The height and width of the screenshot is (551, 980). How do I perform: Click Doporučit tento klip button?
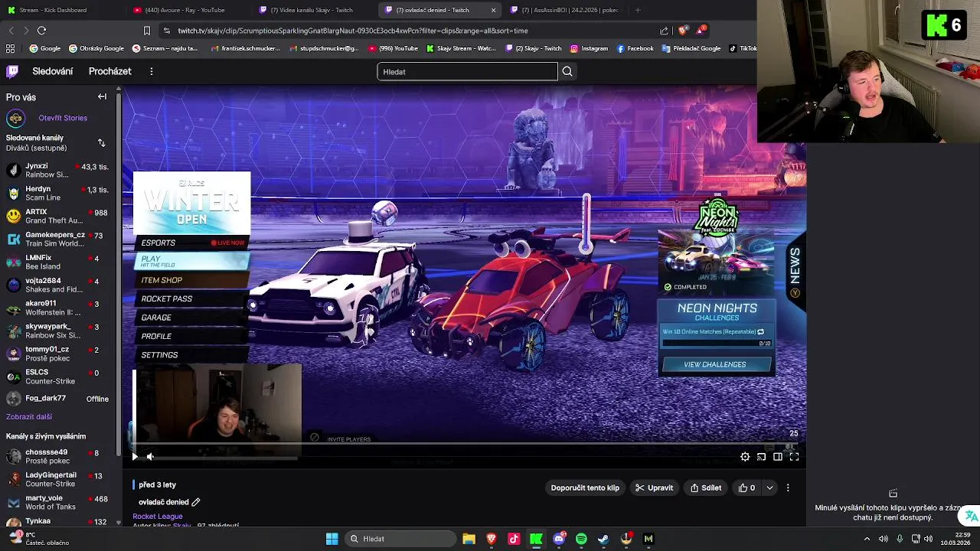(x=585, y=487)
